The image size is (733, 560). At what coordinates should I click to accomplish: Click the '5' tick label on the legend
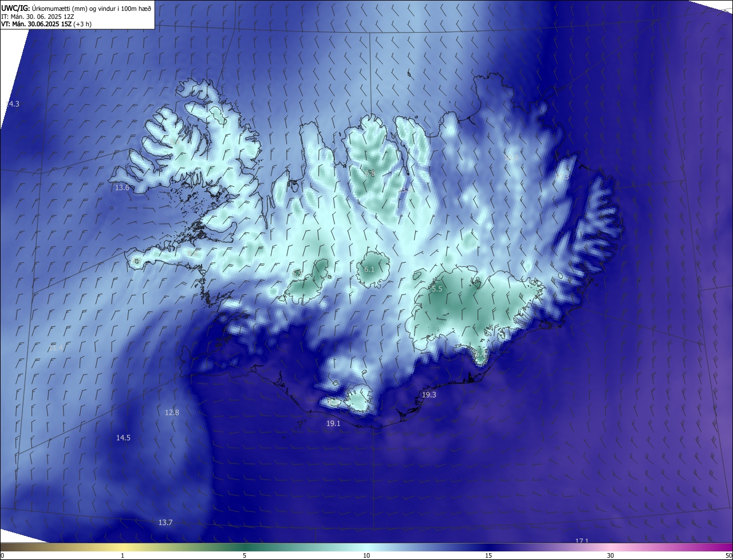tap(245, 555)
